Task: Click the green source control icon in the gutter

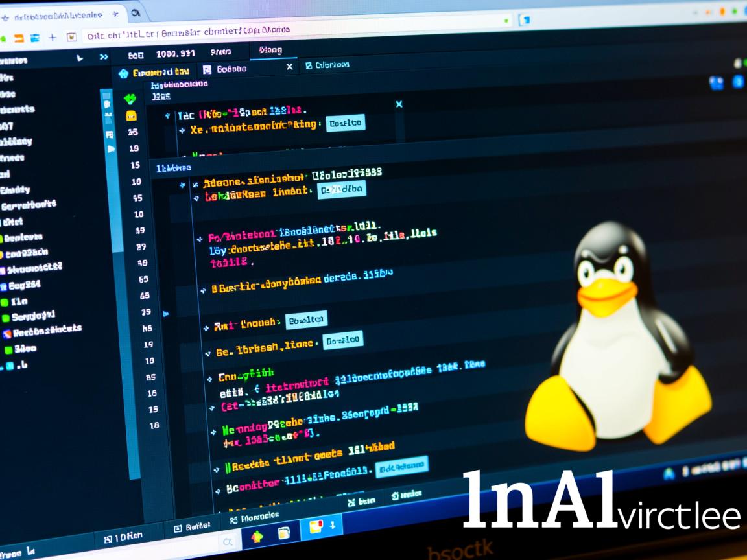Action: click(130, 99)
